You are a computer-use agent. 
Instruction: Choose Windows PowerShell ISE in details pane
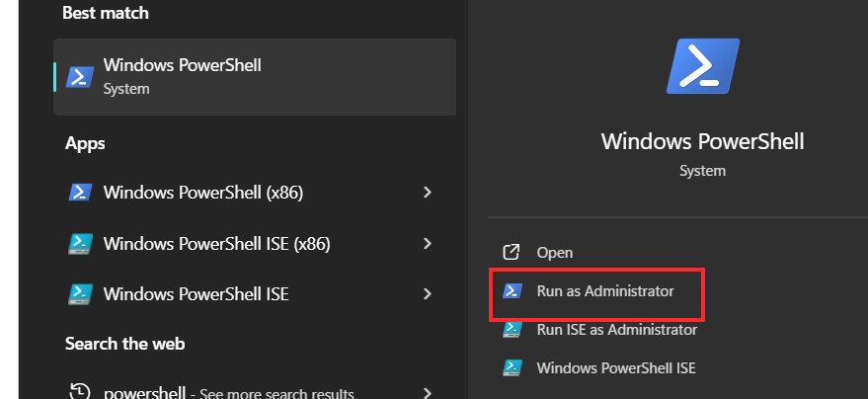pyautogui.click(x=616, y=368)
